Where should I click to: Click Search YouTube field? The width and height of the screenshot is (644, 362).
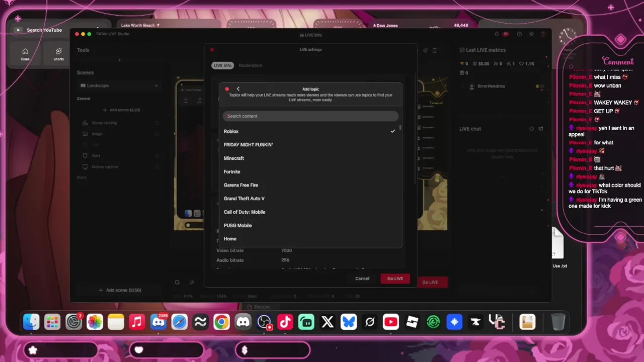point(44,30)
